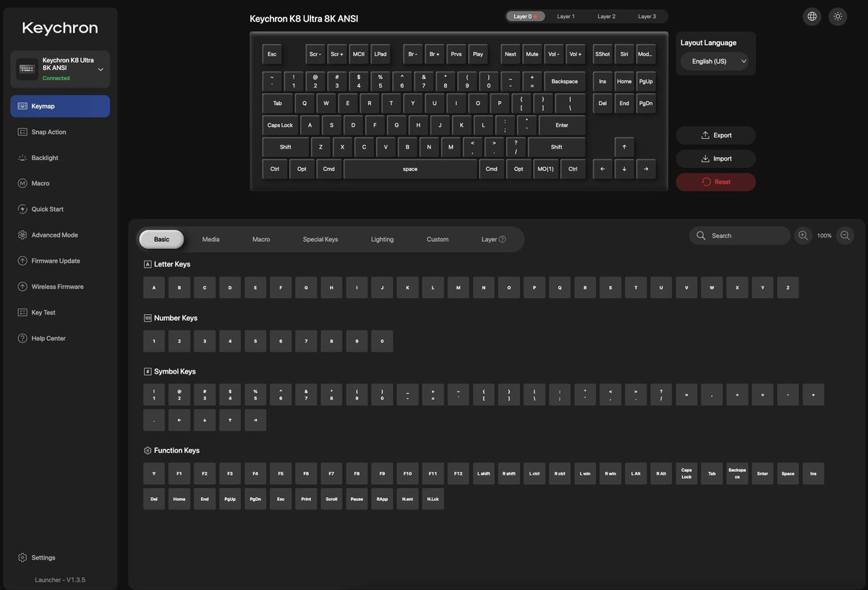Image resolution: width=868 pixels, height=590 pixels.
Task: Pick letter A in Letter Keys
Action: tap(154, 287)
